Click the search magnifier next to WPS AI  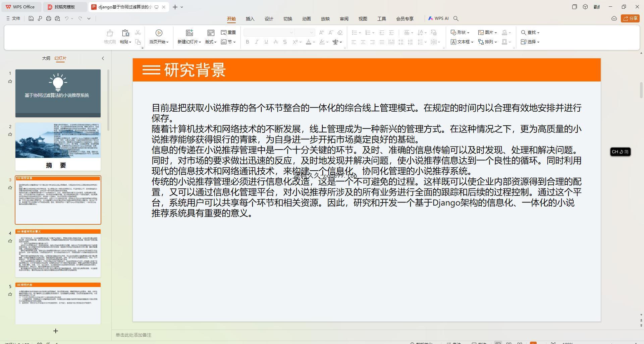(x=456, y=18)
